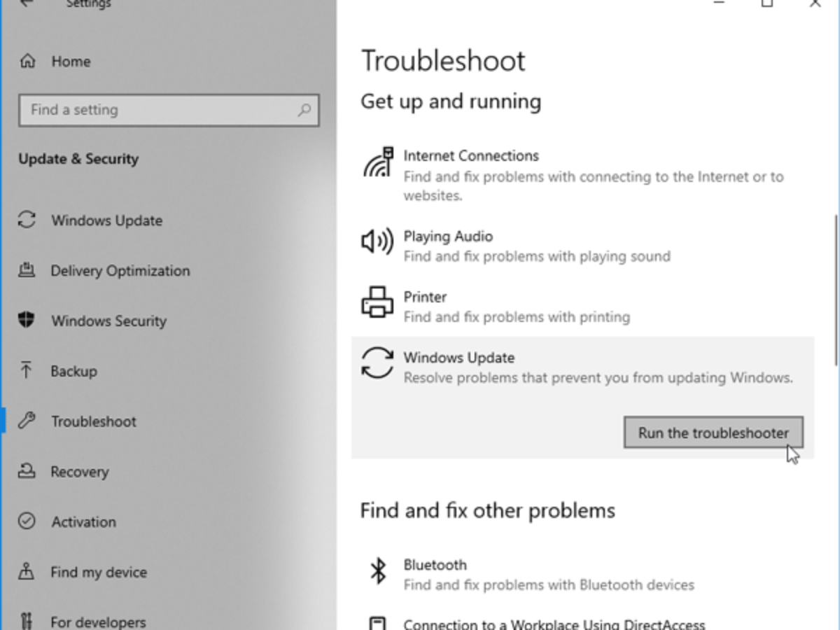
Task: Select the Delivery Optimization icon
Action: coord(27,270)
